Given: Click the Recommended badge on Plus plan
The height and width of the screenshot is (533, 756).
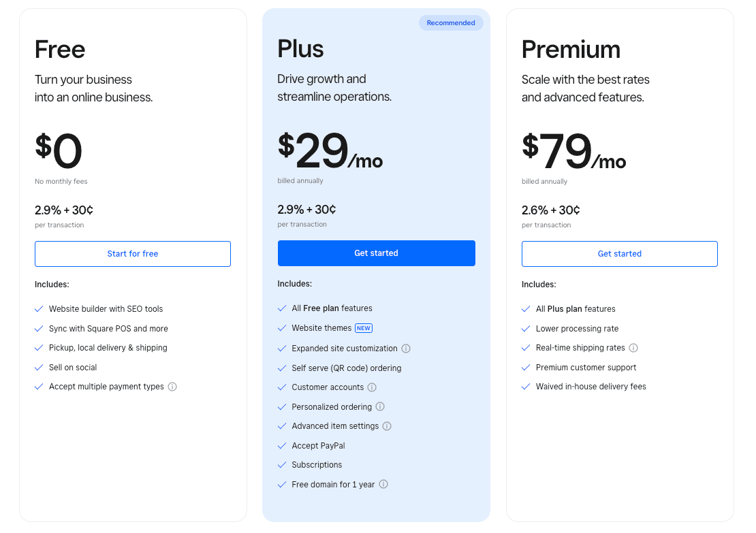Looking at the screenshot, I should (451, 23).
